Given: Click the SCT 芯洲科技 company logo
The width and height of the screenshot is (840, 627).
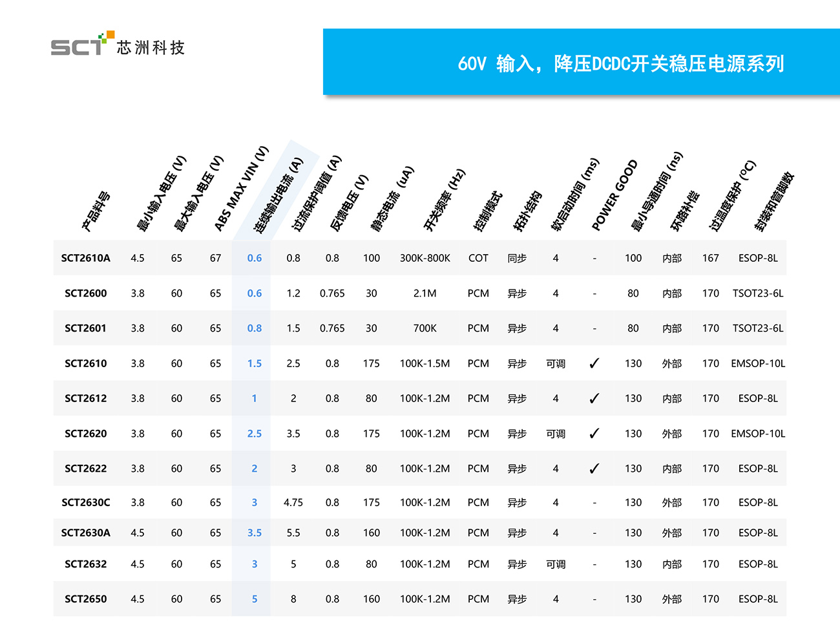Looking at the screenshot, I should pyautogui.click(x=118, y=44).
